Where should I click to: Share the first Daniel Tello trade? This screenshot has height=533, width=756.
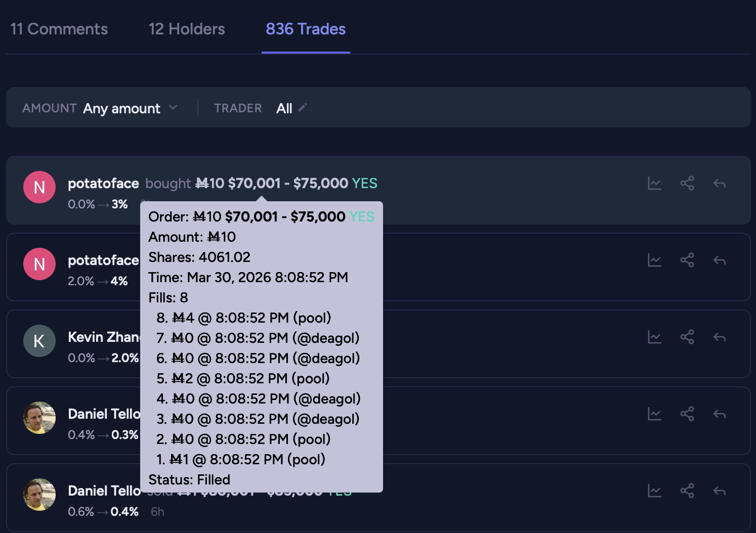(687, 414)
